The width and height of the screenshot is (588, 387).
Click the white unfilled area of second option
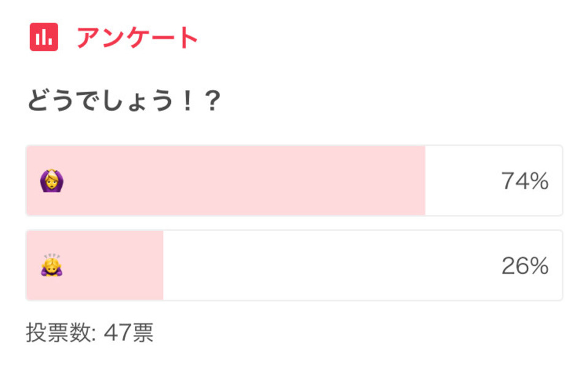363,265
